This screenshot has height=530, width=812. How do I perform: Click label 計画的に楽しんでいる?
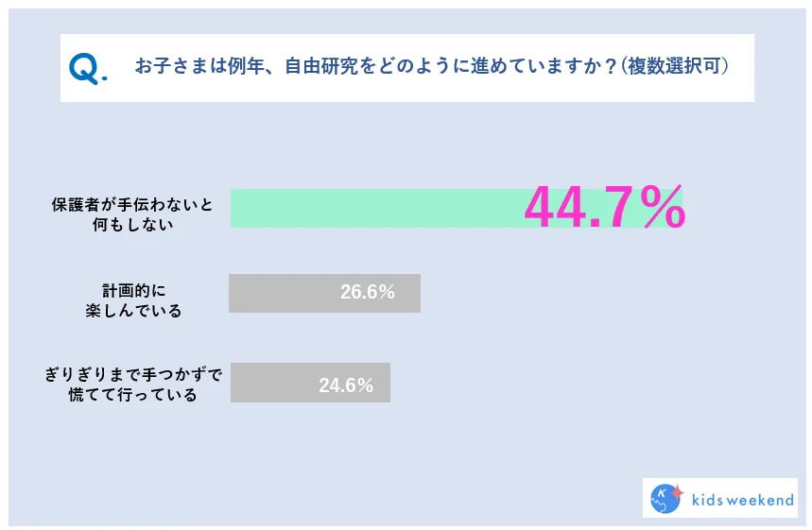tap(133, 300)
